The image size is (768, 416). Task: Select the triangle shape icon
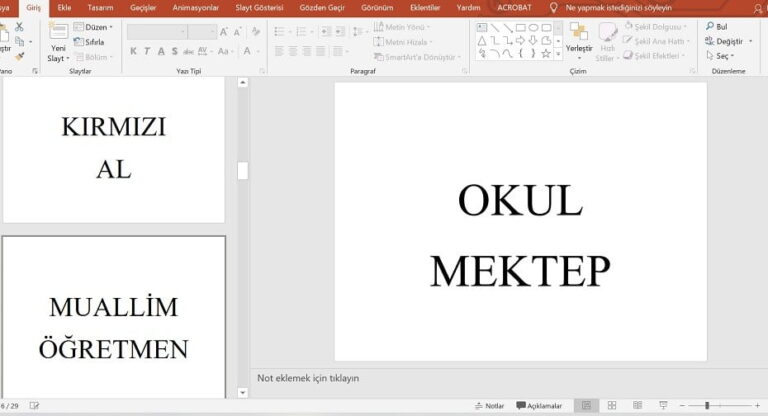click(482, 41)
